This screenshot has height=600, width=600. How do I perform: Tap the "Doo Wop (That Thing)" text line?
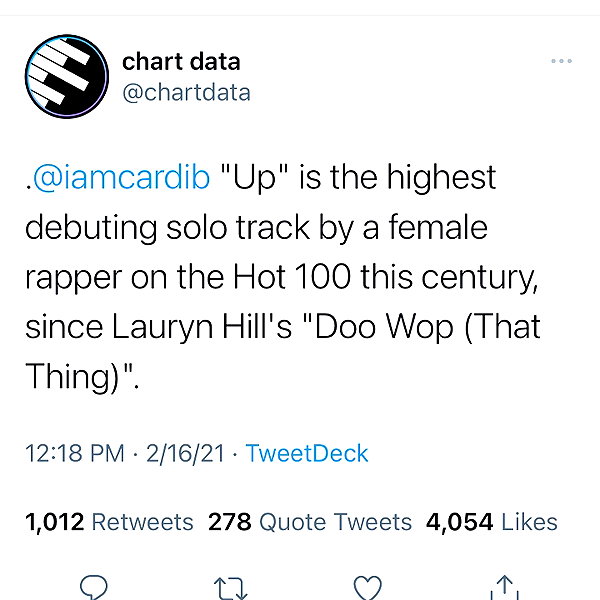pos(428,326)
